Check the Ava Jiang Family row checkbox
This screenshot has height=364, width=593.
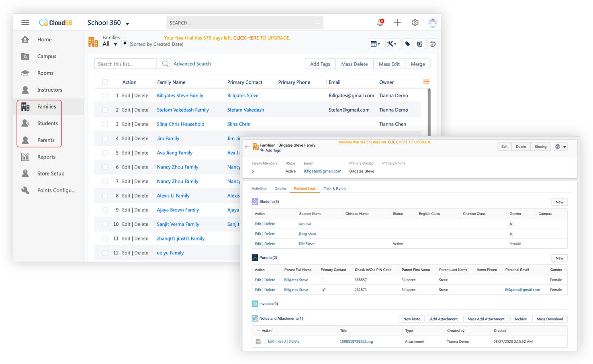(105, 153)
